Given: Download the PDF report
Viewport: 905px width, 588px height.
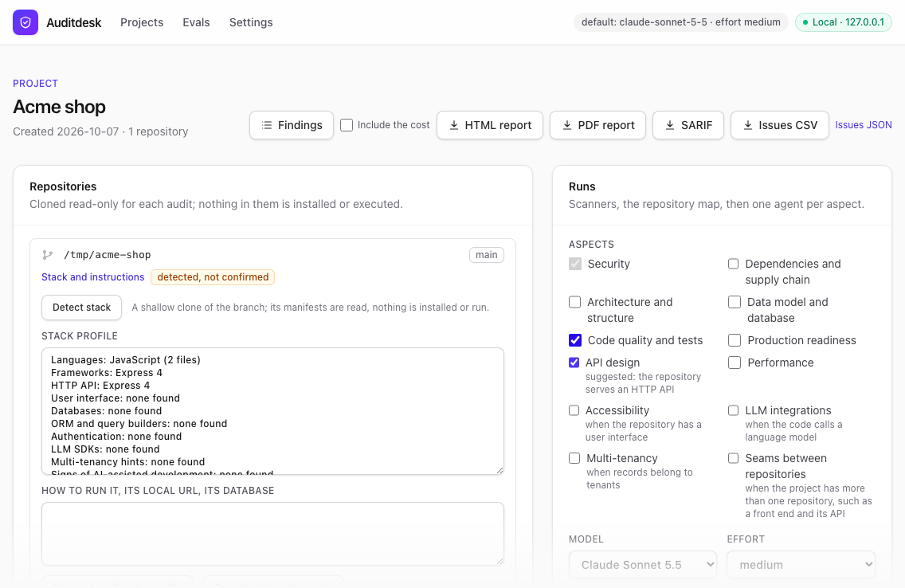Looking at the screenshot, I should click(598, 125).
